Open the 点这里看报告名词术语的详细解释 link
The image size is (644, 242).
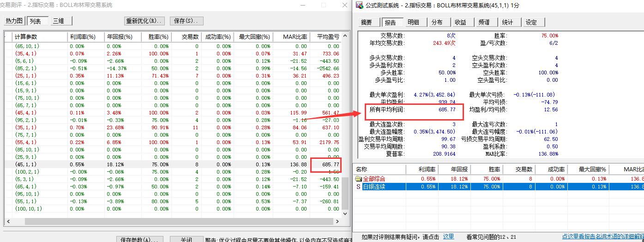point(602,236)
